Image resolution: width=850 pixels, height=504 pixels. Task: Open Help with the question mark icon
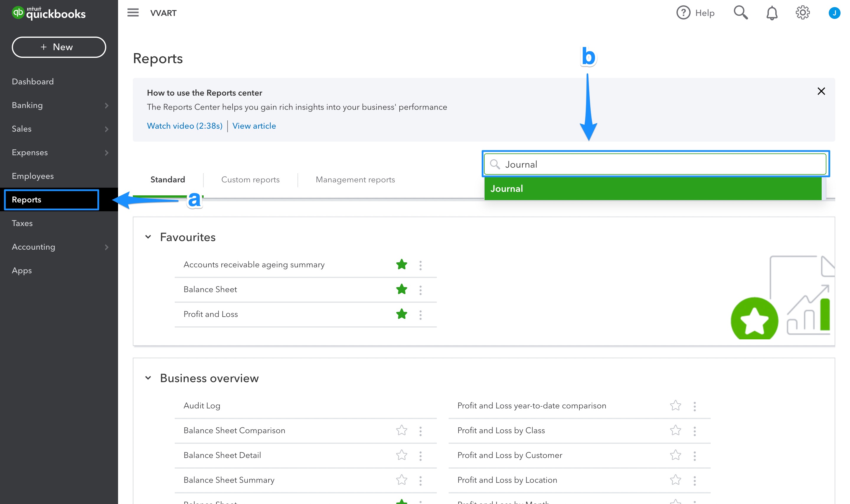[684, 13]
